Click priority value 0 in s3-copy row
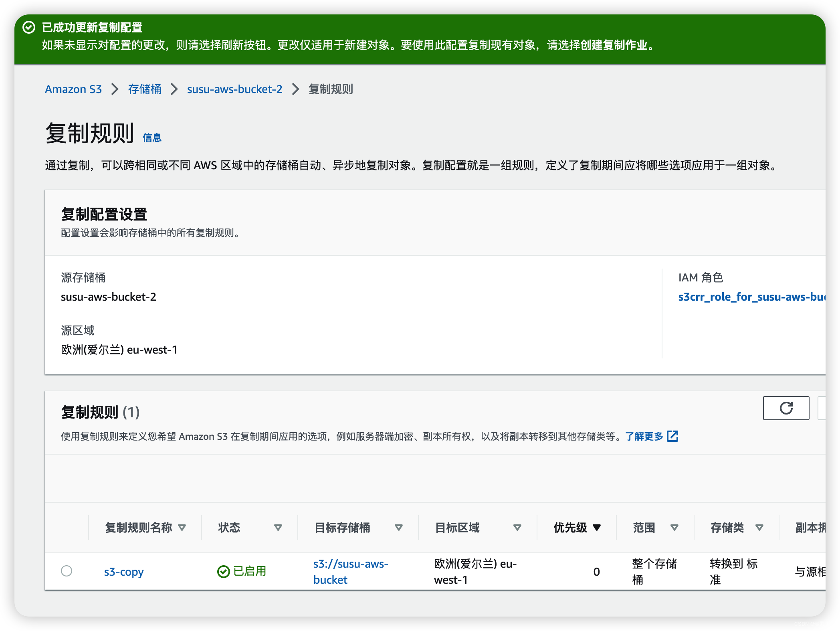 [x=596, y=572]
